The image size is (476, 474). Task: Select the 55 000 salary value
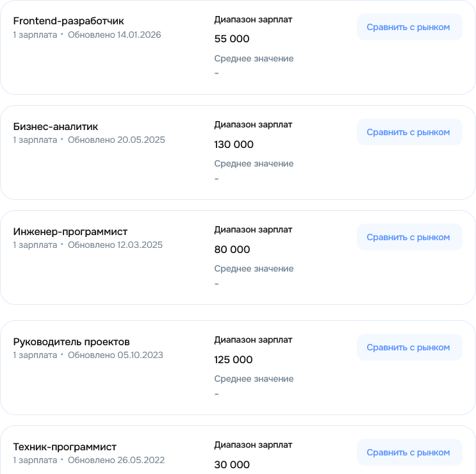tap(232, 39)
